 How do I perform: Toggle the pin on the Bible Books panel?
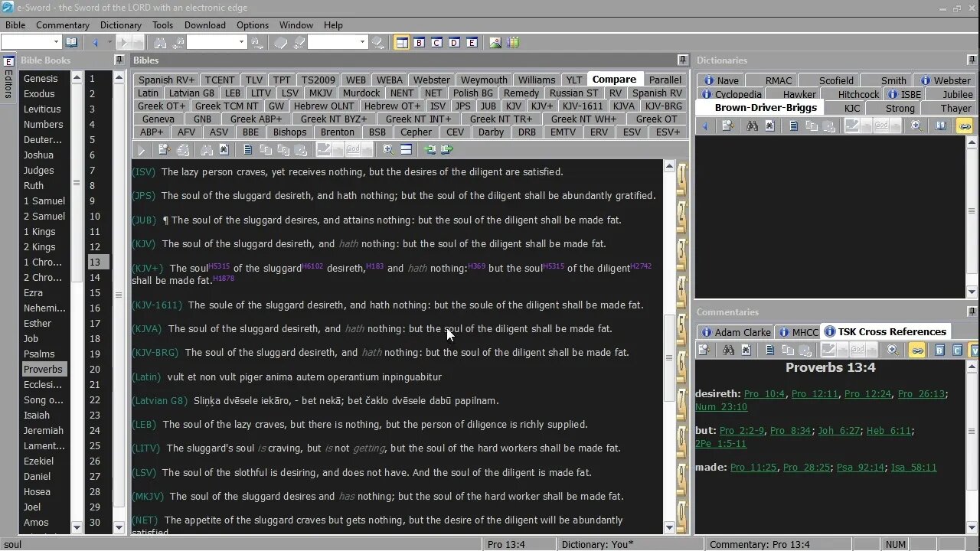(119, 60)
